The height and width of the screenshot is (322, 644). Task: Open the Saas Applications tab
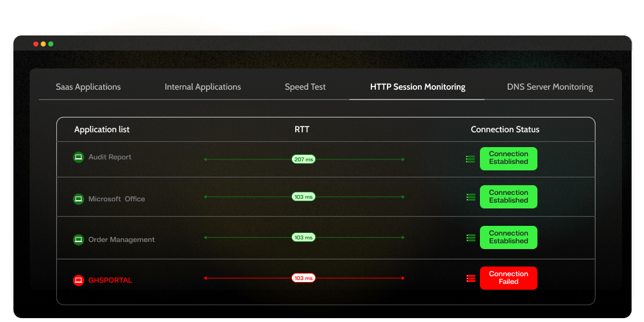88,87
